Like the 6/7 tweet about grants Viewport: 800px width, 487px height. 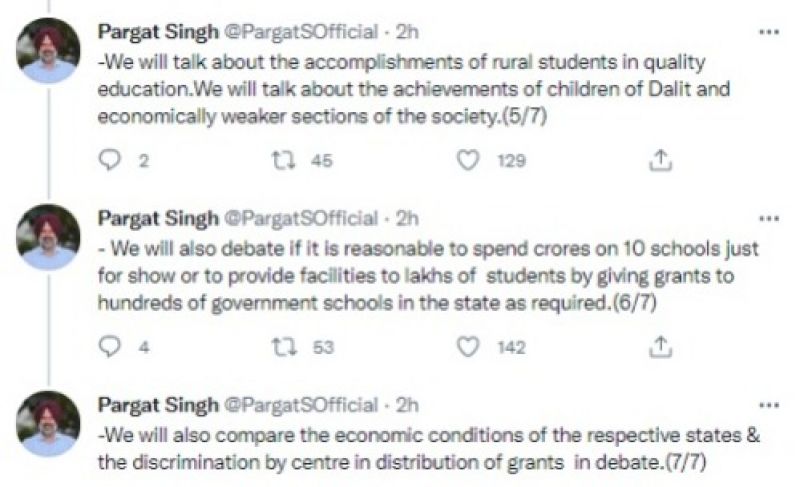tap(468, 346)
